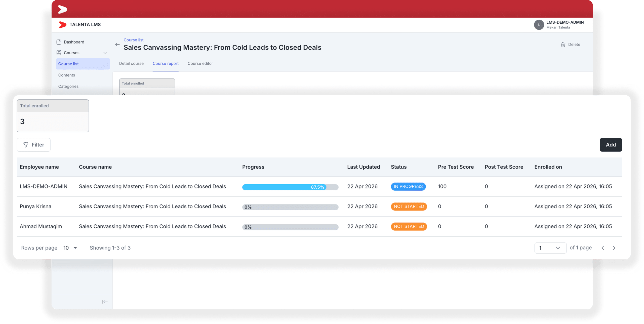Click the Delete trash icon
This screenshot has height=324, width=644.
click(563, 45)
